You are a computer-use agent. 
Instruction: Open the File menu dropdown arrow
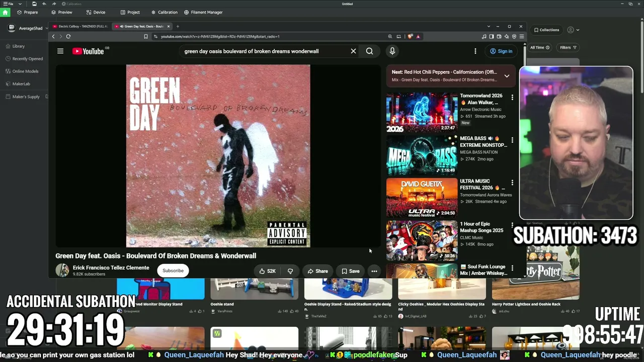click(x=20, y=4)
